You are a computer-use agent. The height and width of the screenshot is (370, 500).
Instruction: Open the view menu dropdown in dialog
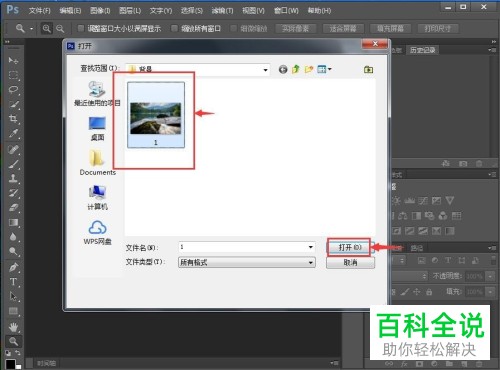click(x=330, y=69)
